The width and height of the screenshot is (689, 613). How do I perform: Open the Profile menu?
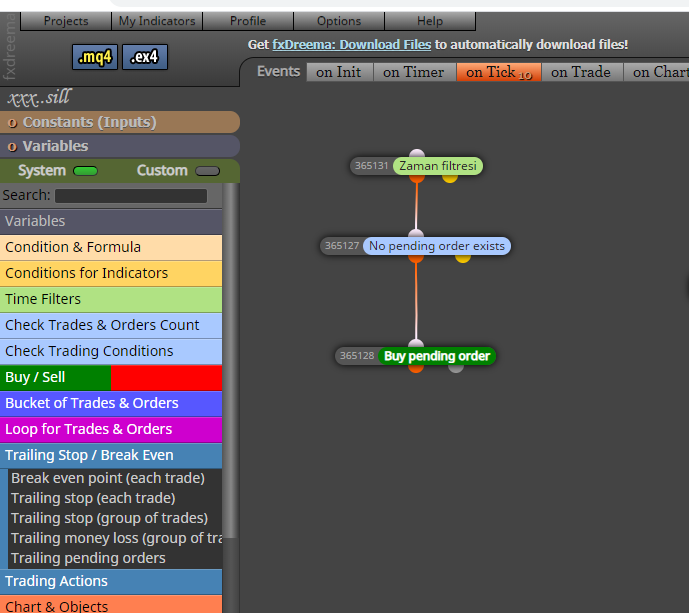click(248, 21)
